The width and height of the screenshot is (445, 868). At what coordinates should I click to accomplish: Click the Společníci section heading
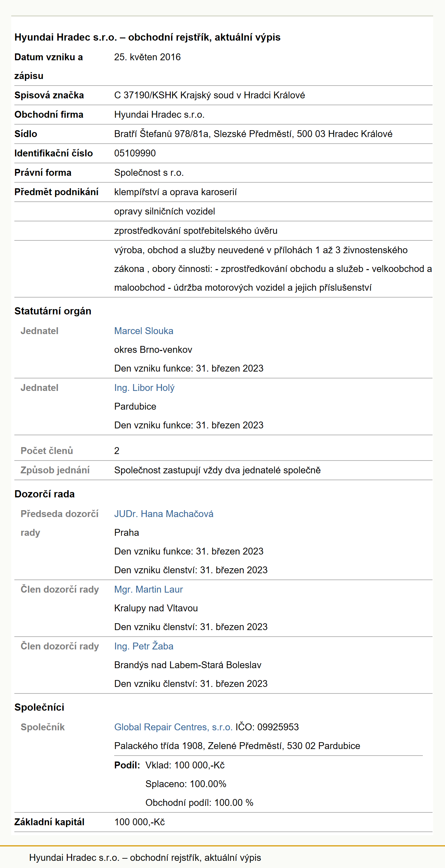(39, 707)
